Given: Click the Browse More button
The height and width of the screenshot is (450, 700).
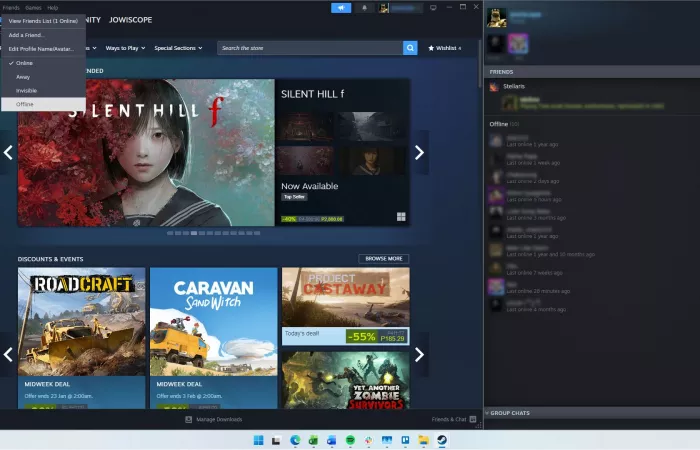Looking at the screenshot, I should point(383,259).
